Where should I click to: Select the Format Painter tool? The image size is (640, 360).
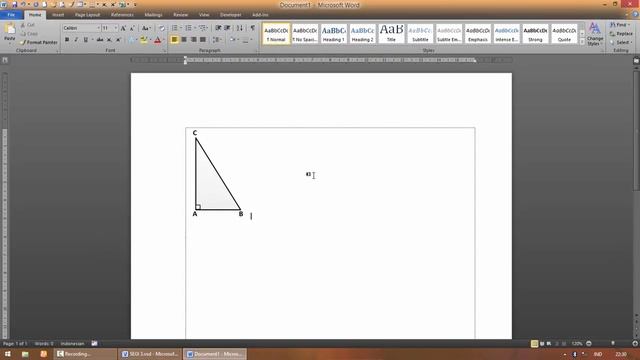pos(39,42)
